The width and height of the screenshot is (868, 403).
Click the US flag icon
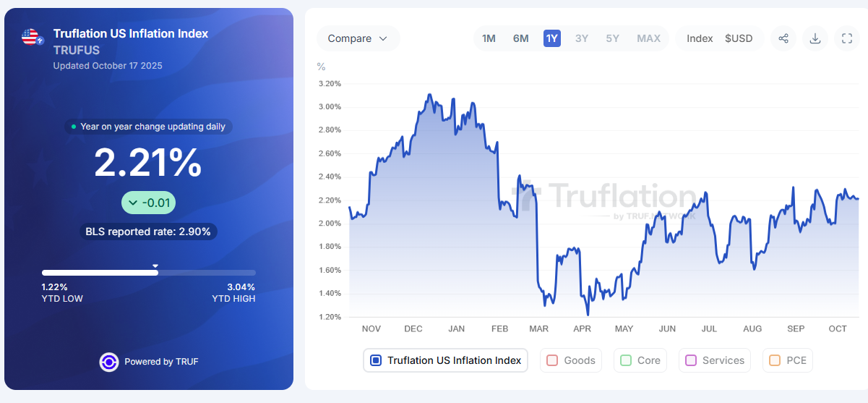point(30,38)
